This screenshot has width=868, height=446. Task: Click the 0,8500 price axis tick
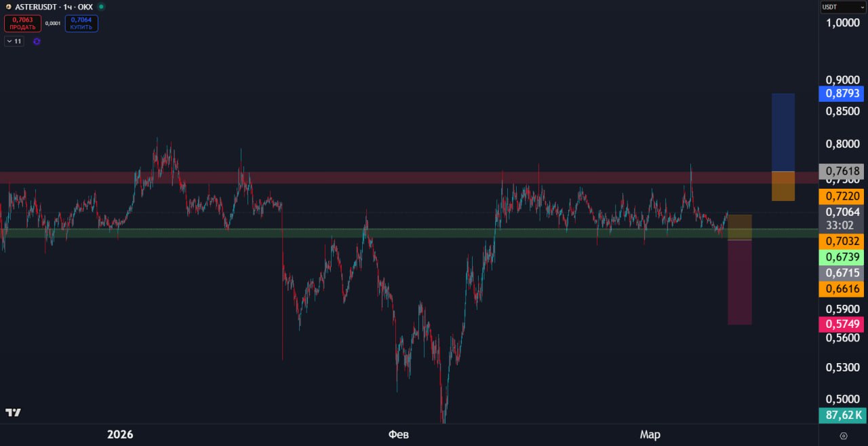pyautogui.click(x=842, y=111)
